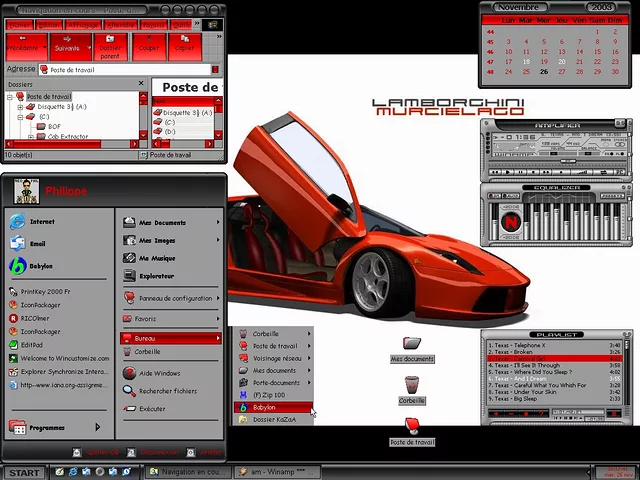Open Internet Explorer from the Start menu

[40, 221]
